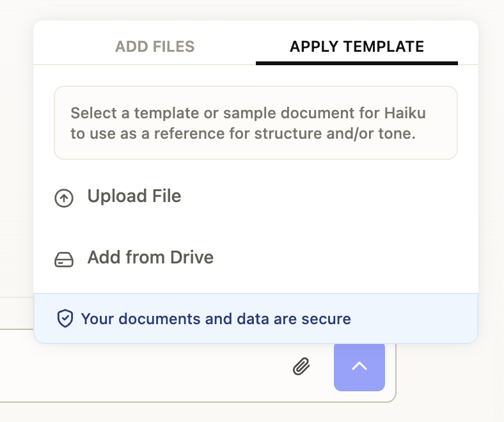This screenshot has width=504, height=422.
Task: Click the "Upload File" text label
Action: (134, 196)
